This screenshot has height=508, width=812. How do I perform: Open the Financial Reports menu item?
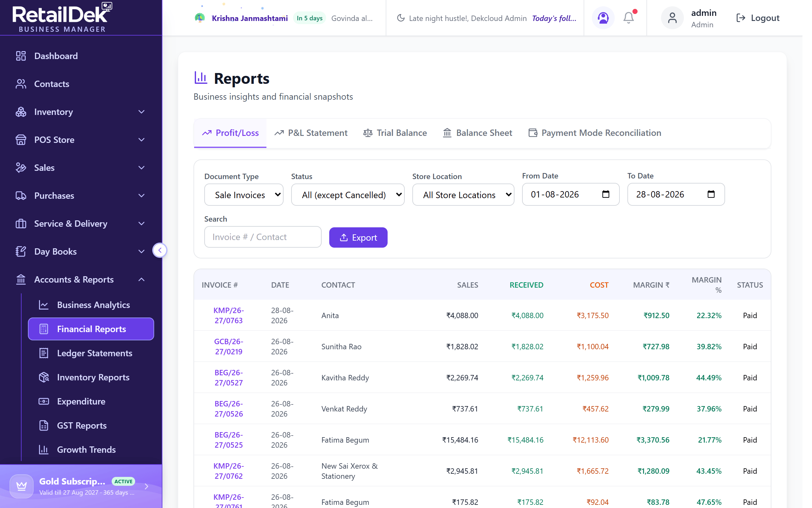(x=91, y=329)
